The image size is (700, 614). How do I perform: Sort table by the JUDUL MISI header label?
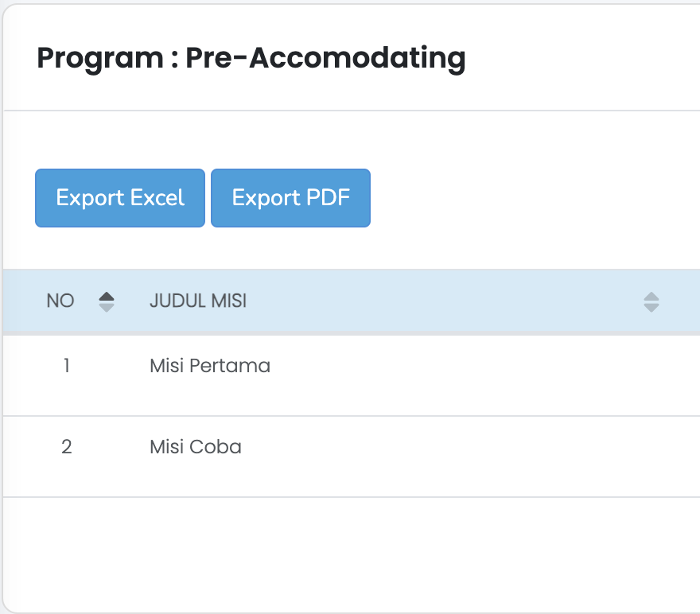[198, 301]
